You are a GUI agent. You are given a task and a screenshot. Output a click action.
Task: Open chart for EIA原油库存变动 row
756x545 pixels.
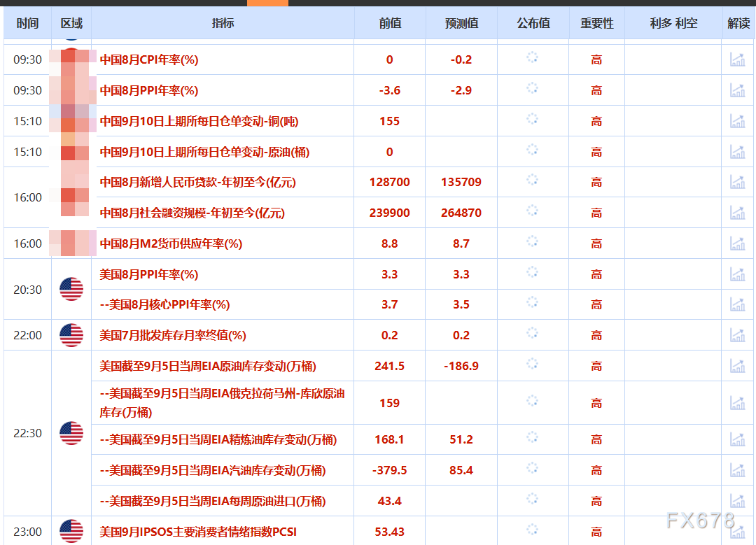[737, 365]
